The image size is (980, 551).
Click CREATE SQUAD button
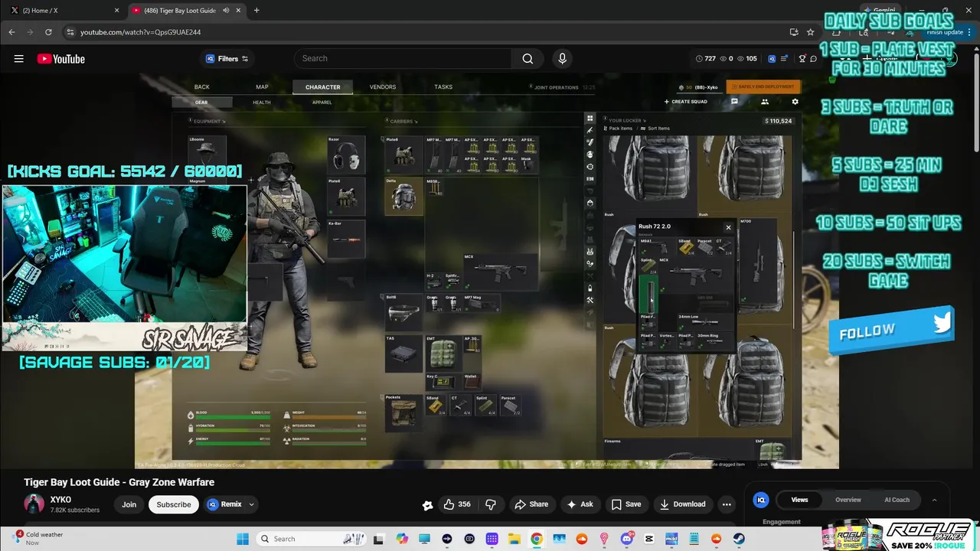pos(686,102)
